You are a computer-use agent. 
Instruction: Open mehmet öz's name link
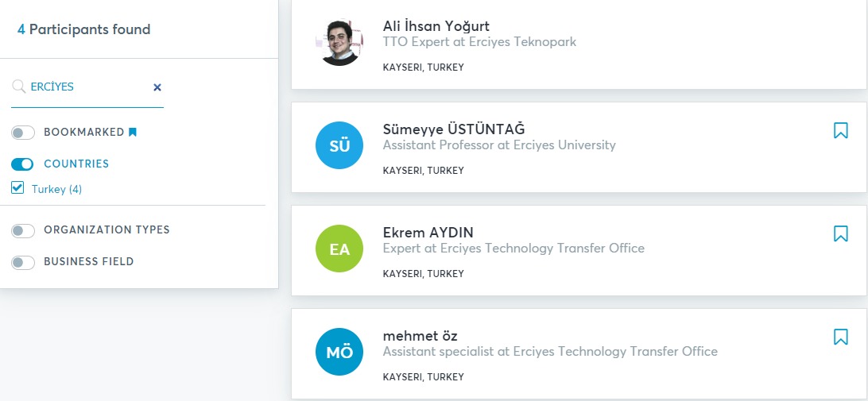(420, 336)
